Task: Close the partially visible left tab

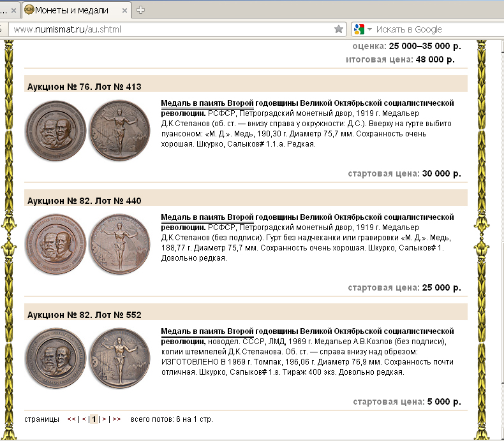Action: pyautogui.click(x=13, y=11)
